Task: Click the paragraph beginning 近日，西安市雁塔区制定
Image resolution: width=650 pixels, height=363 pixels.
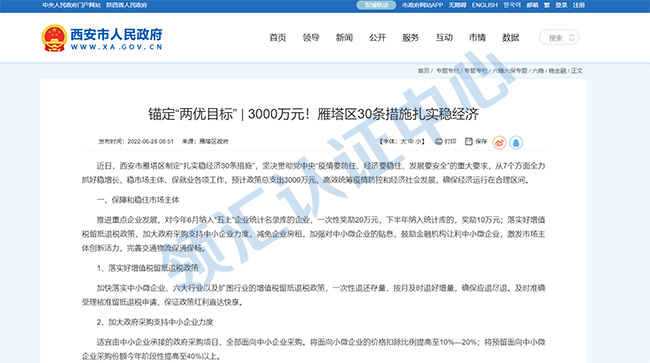Action: [x=313, y=173]
